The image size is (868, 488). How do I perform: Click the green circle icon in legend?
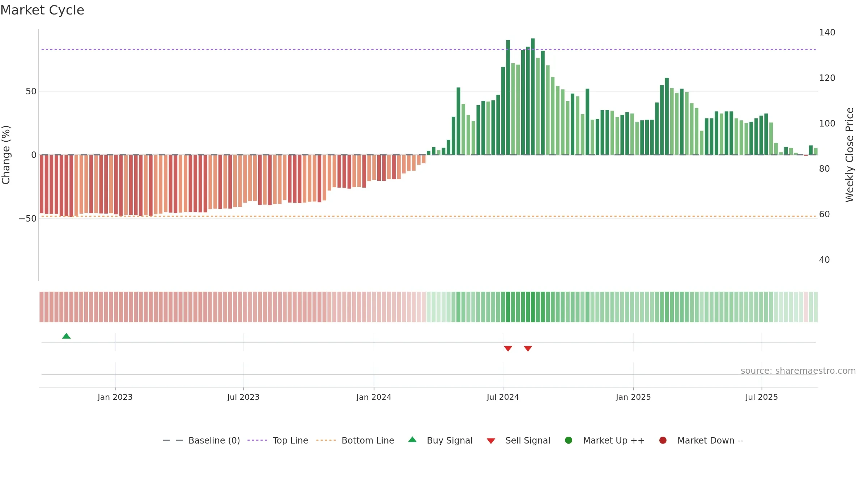569,440
